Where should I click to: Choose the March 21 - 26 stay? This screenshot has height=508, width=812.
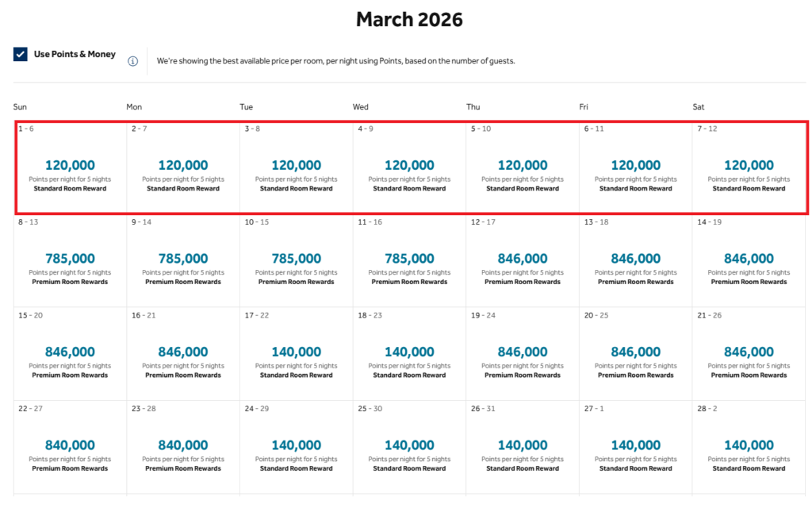click(749, 354)
